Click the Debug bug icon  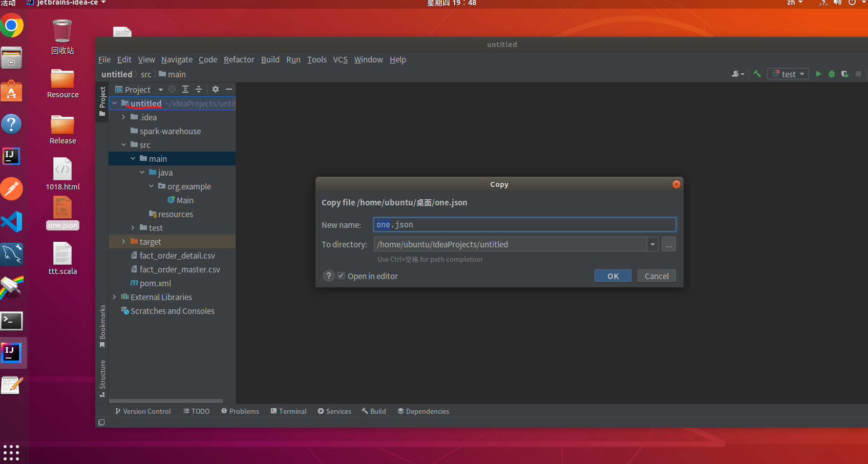pyautogui.click(x=832, y=74)
